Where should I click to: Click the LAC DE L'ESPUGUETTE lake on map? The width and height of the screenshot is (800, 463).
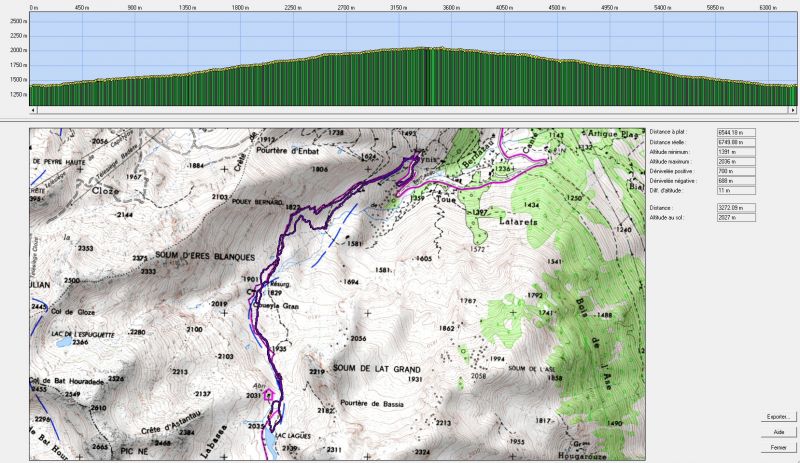point(64,342)
